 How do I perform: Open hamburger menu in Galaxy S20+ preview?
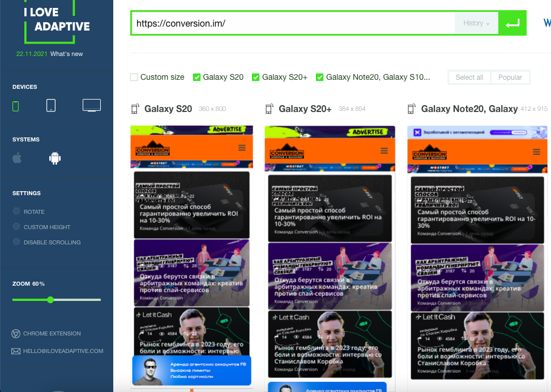[384, 150]
